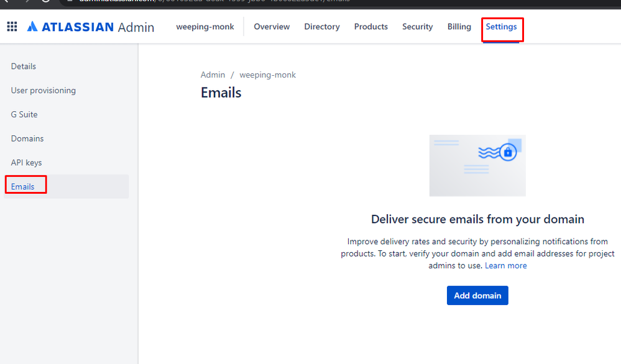Open the Learn more link
Viewport: 621px width, 364px height.
tap(505, 265)
